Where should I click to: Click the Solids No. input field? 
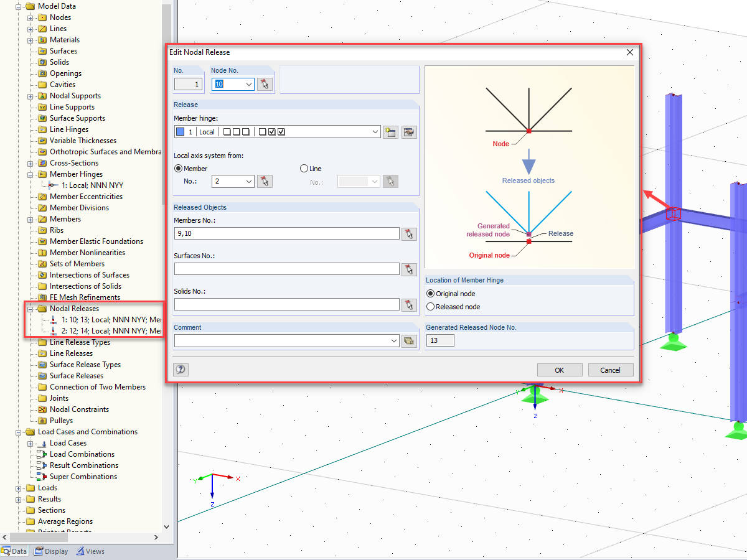pyautogui.click(x=287, y=304)
